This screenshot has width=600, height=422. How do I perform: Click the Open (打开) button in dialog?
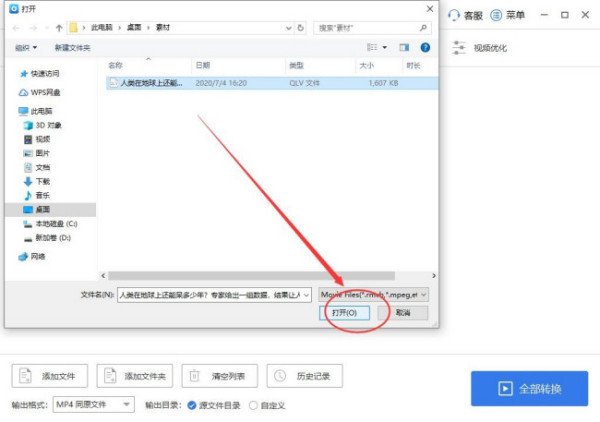pyautogui.click(x=344, y=313)
